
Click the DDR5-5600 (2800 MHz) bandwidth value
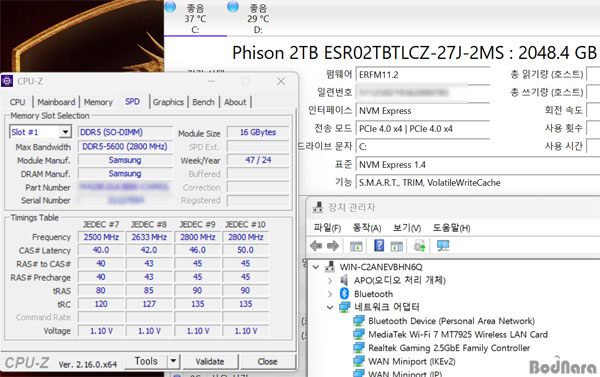tap(125, 146)
